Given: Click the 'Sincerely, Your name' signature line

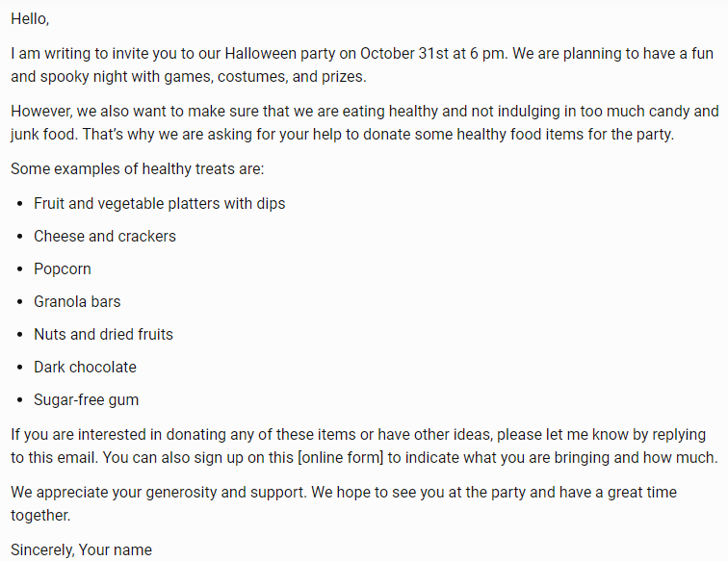Looking at the screenshot, I should (x=81, y=549).
